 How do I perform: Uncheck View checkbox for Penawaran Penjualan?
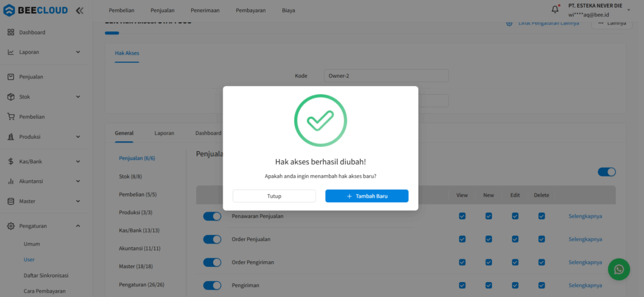click(462, 216)
